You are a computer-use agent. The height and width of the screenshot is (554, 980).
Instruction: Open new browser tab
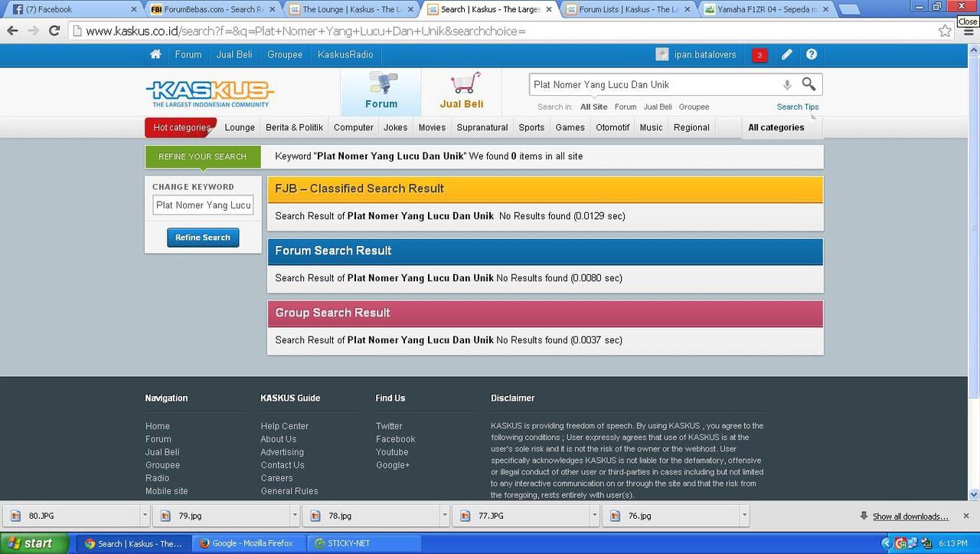point(848,9)
